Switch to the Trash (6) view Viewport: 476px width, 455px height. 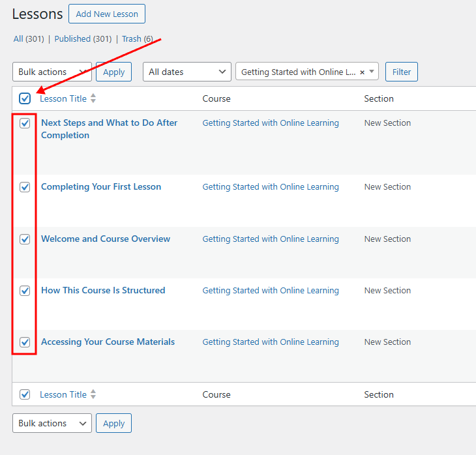coord(137,39)
